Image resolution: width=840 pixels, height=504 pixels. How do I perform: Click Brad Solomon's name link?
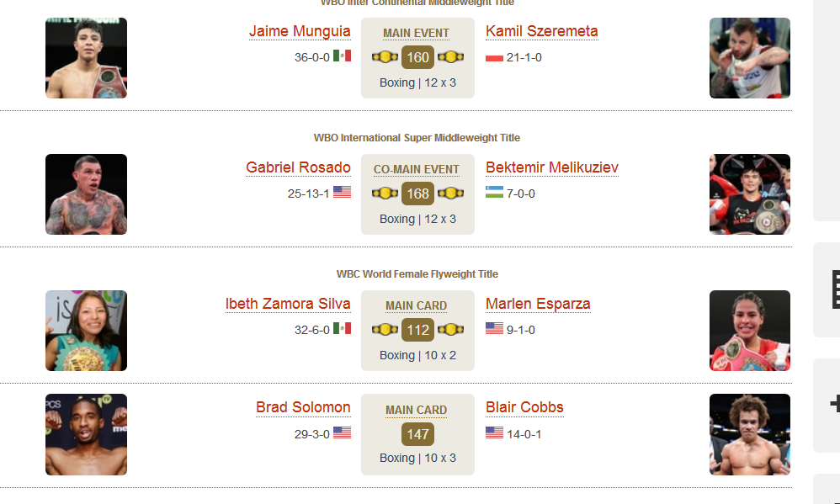coord(303,407)
